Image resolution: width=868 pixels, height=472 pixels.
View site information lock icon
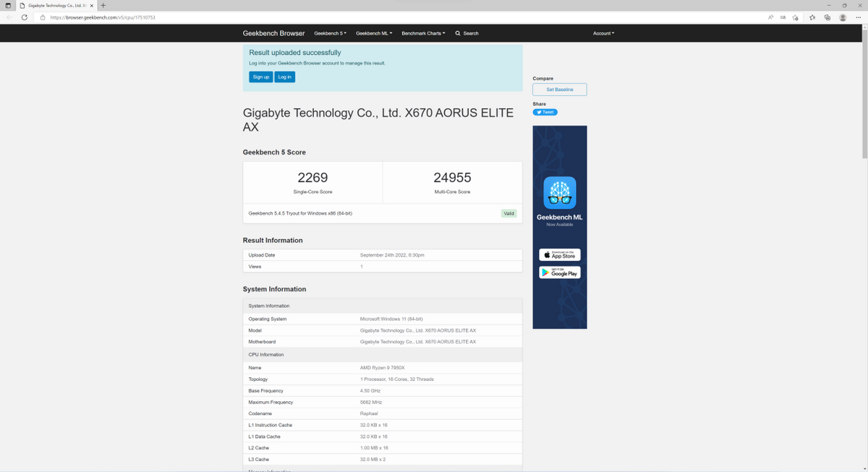coord(43,17)
